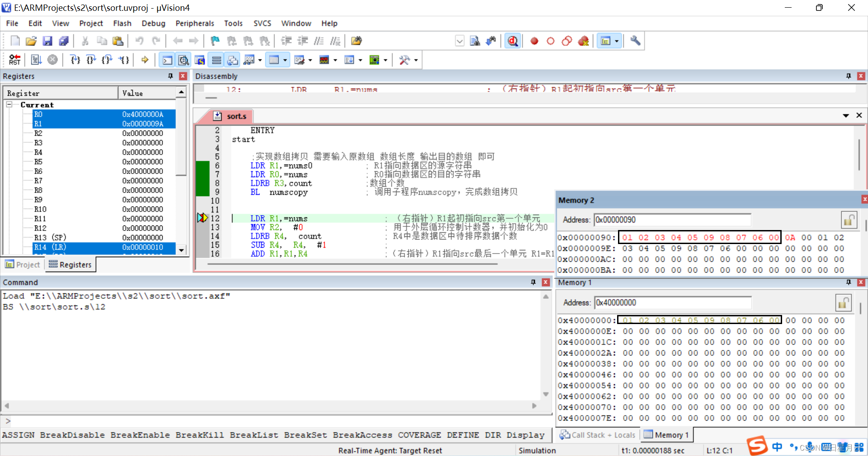
Task: Open the Debug menu
Action: tap(153, 24)
